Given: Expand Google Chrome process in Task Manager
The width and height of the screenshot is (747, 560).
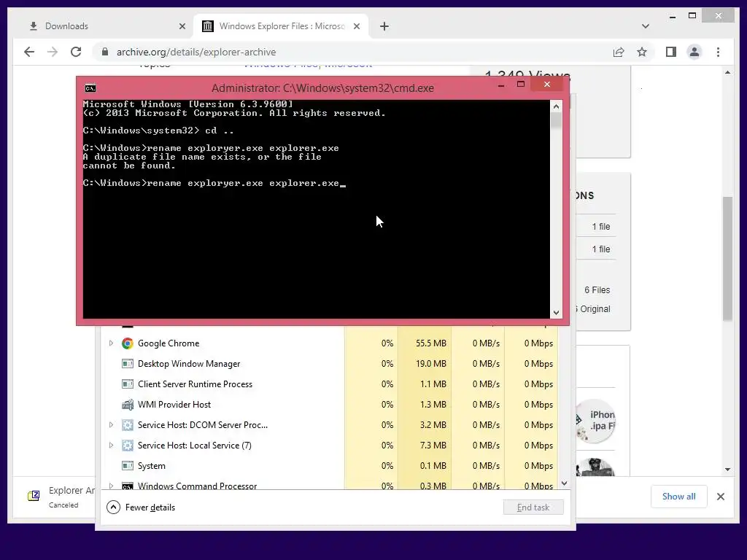Looking at the screenshot, I should (x=111, y=343).
